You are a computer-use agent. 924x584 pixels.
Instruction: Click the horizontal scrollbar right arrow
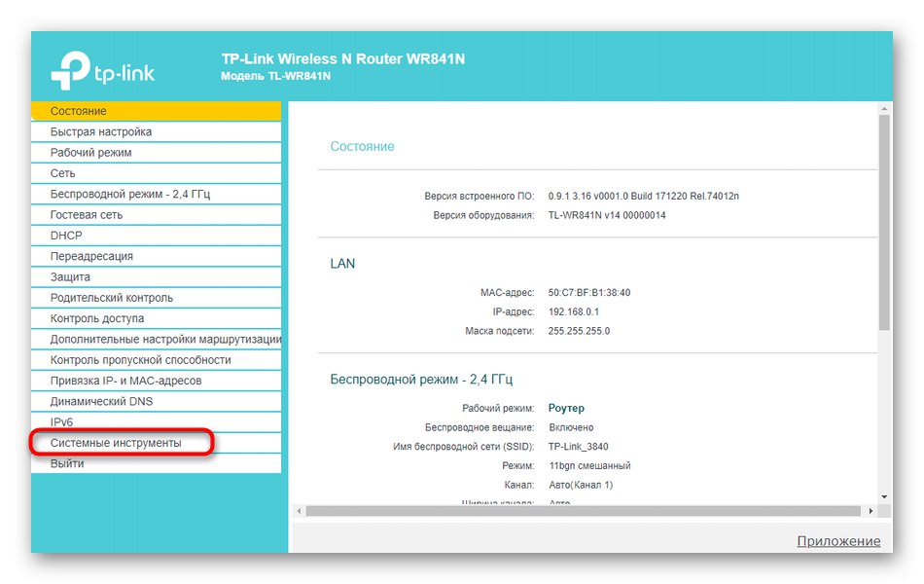coord(871,511)
